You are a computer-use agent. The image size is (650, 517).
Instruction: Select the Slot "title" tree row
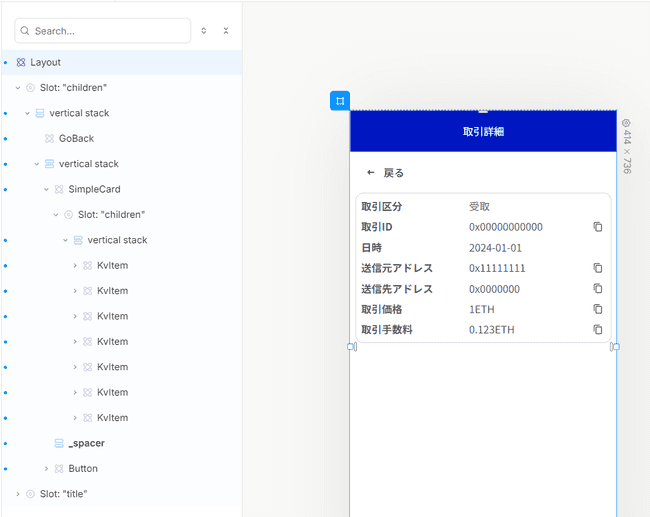pyautogui.click(x=122, y=494)
